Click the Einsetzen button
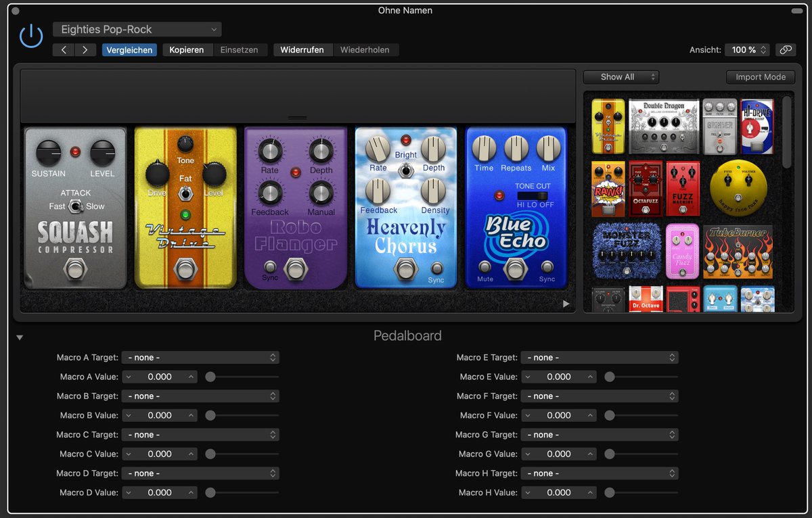Viewport: 812px width, 518px height. coord(239,50)
